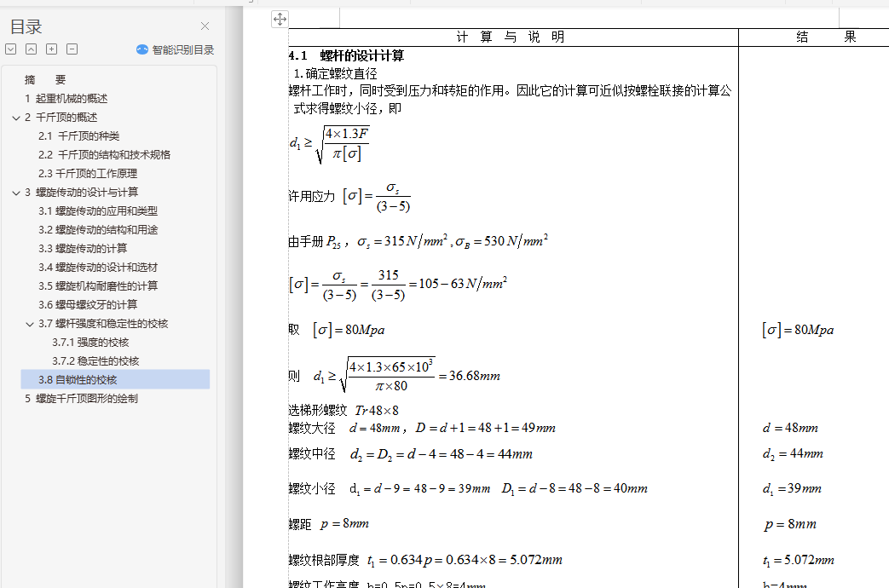Click the 由手册 P25 line

click(x=419, y=241)
